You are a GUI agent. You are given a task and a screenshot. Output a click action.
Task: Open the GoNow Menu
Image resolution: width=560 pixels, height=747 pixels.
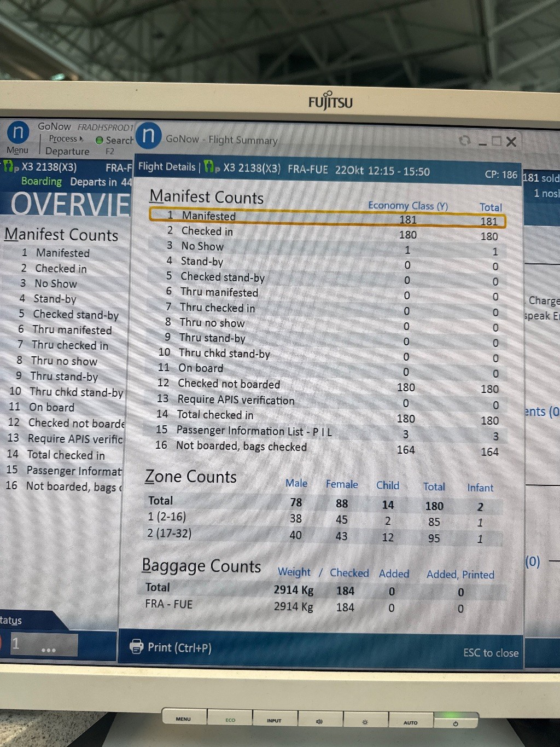tap(17, 137)
